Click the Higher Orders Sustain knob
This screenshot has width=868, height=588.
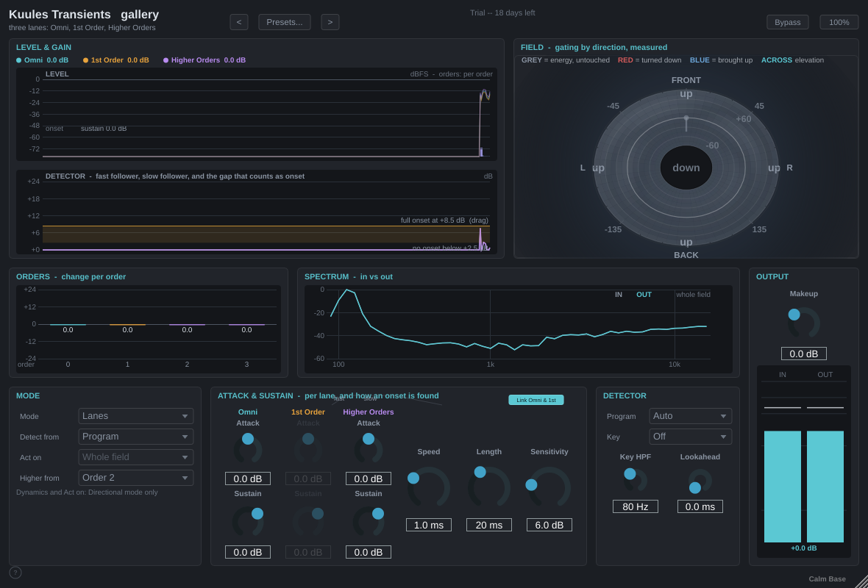click(368, 521)
